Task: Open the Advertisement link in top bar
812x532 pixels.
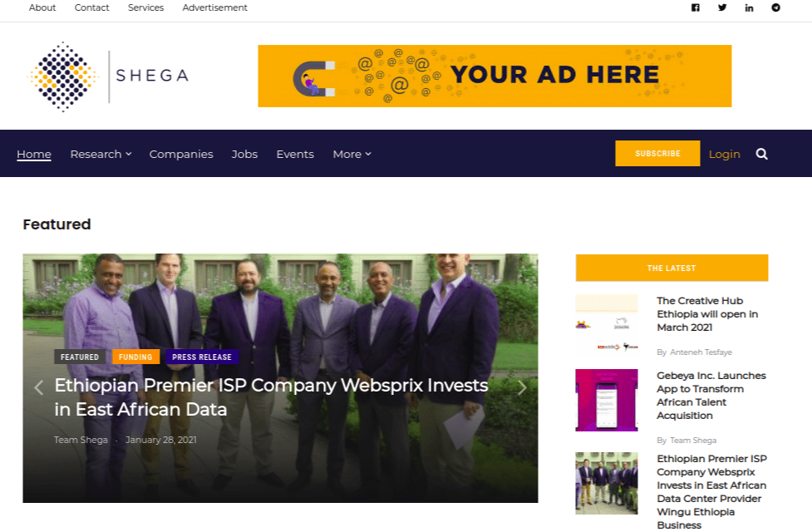Action: pos(215,7)
